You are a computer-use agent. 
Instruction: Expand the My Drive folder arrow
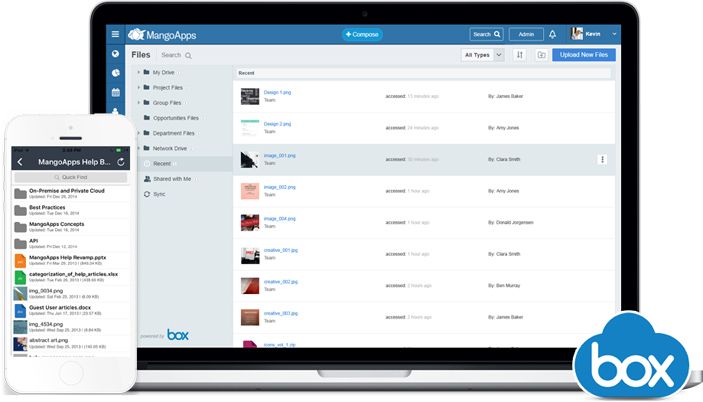(139, 72)
